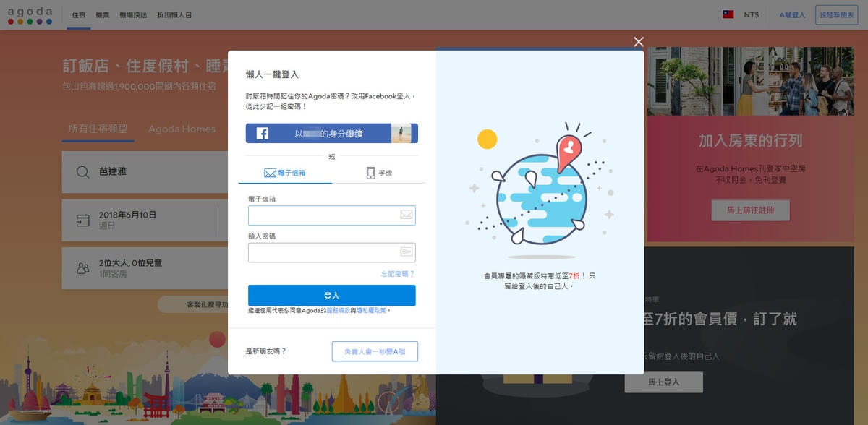Click the 馬上登入 button
Image resolution: width=868 pixels, height=425 pixels.
click(663, 382)
